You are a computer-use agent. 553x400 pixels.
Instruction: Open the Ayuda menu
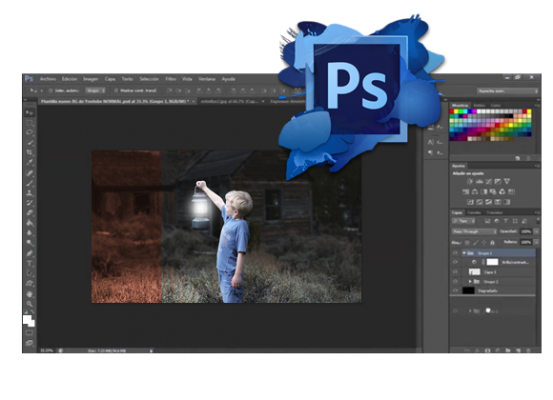[228, 79]
